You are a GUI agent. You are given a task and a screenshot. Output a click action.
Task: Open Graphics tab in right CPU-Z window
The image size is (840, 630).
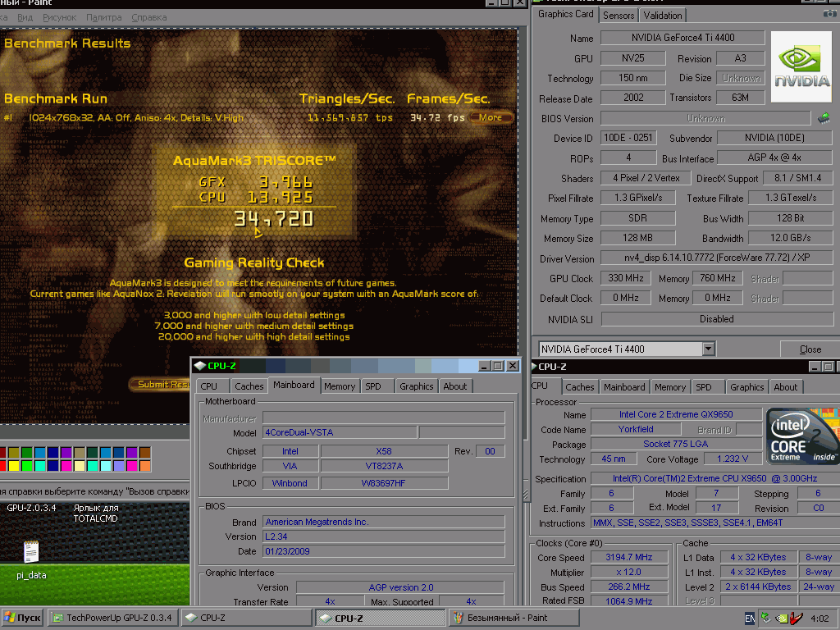(x=746, y=387)
